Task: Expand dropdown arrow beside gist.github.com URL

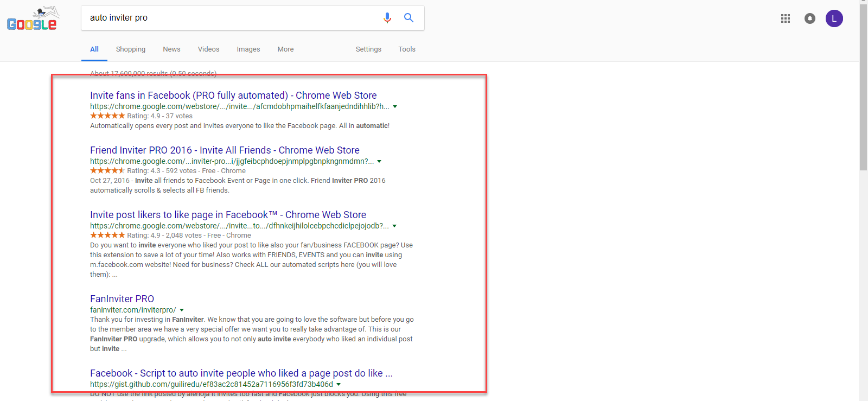Action: pos(339,385)
